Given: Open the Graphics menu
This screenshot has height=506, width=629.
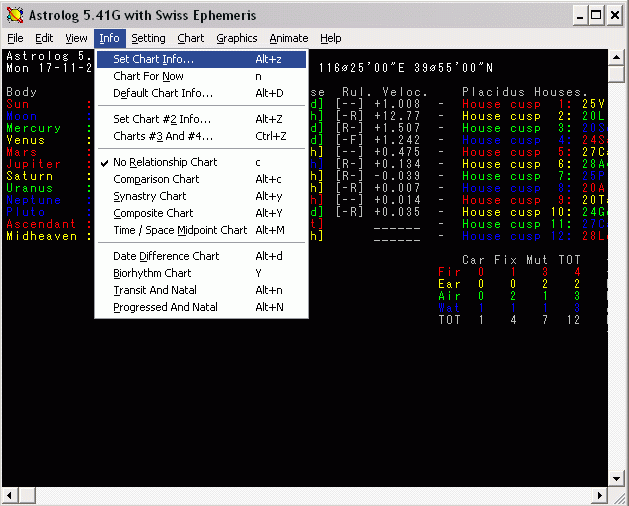Looking at the screenshot, I should (x=237, y=38).
